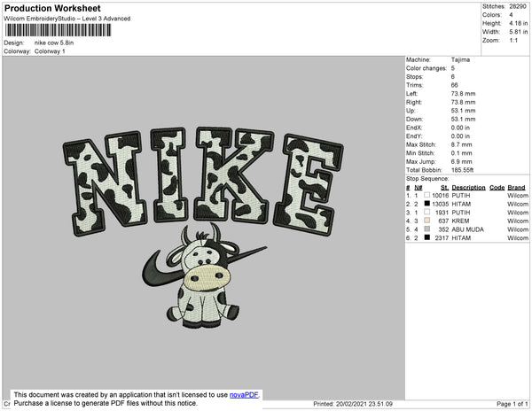Screen dimensions: 532x411
Task: Select the 'Page 1 of 1' footer text
Action: 512,404
